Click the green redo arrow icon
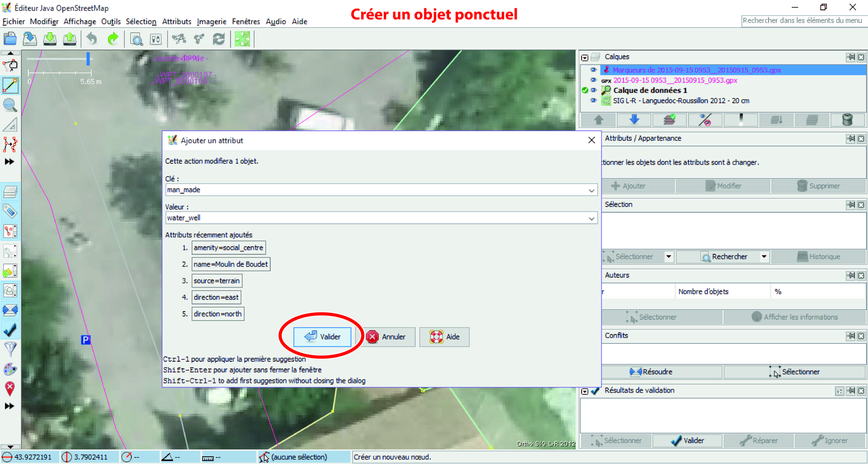The width and height of the screenshot is (868, 464). click(x=113, y=39)
